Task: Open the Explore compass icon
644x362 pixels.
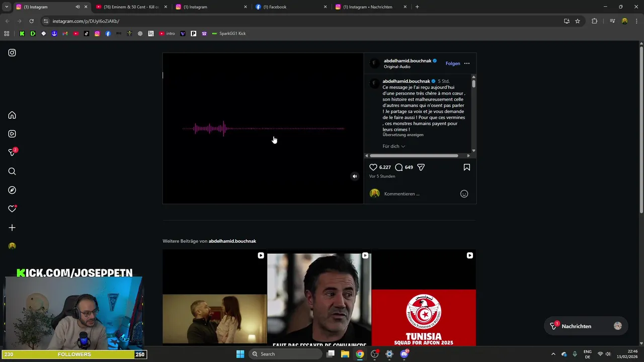Action: tap(12, 190)
